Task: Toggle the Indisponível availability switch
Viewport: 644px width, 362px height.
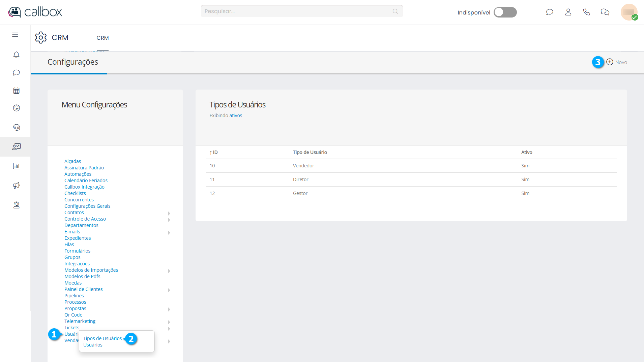Action: pyautogui.click(x=505, y=12)
